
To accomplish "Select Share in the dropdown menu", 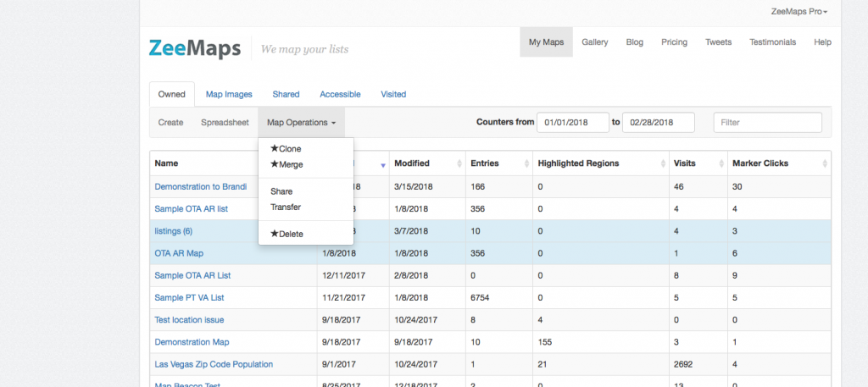I will click(281, 191).
